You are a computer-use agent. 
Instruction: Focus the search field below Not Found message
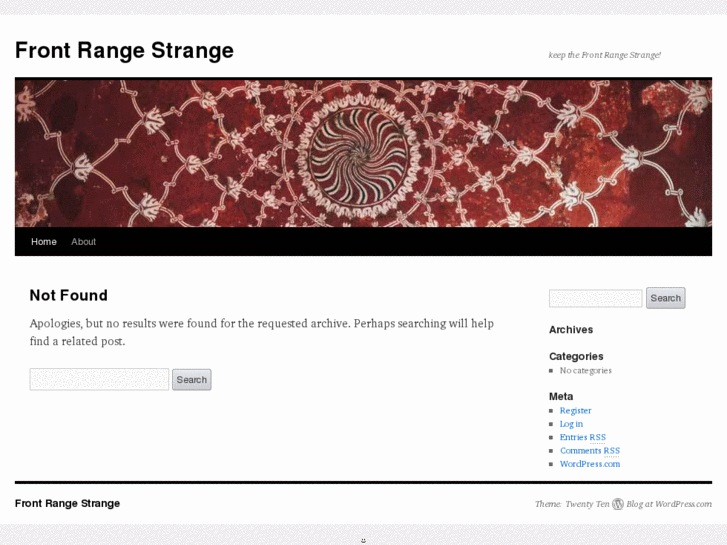pos(99,380)
